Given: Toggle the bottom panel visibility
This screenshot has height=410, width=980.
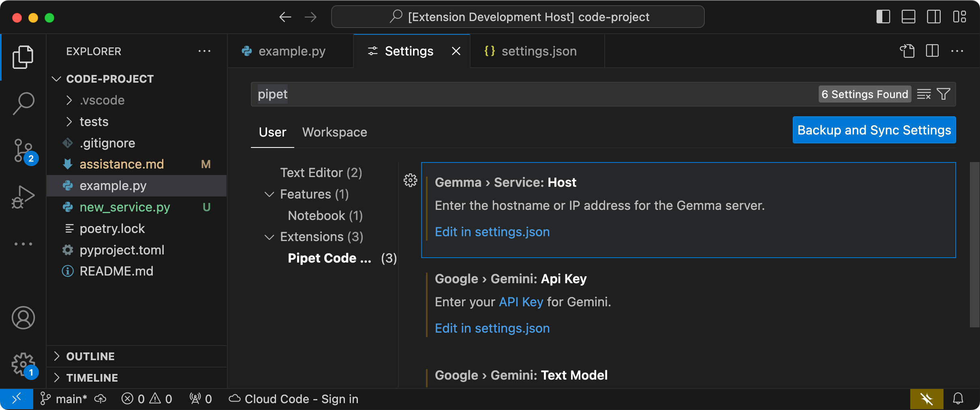Looking at the screenshot, I should tap(908, 17).
